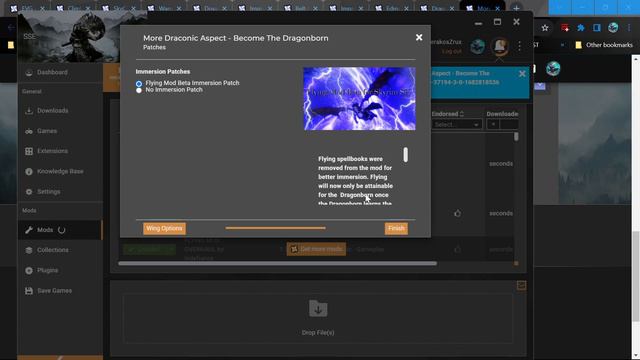Screen dimensions: 640x360
Task: Click the browser profile avatar icon
Action: tap(613, 28)
